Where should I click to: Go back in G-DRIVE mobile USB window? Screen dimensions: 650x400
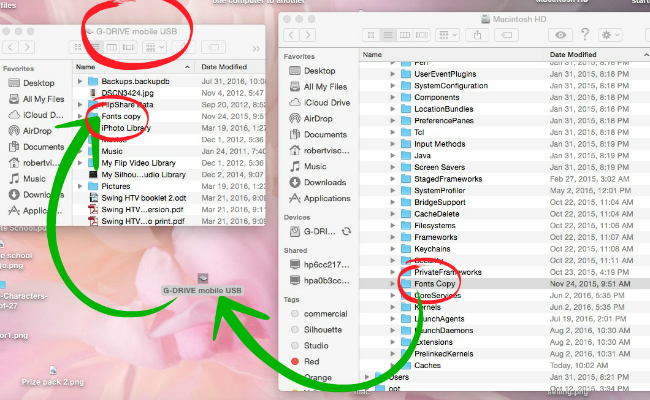point(10,47)
